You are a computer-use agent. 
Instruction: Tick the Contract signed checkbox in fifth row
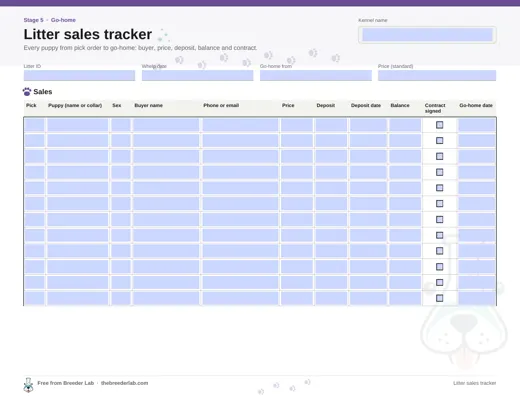pos(440,188)
